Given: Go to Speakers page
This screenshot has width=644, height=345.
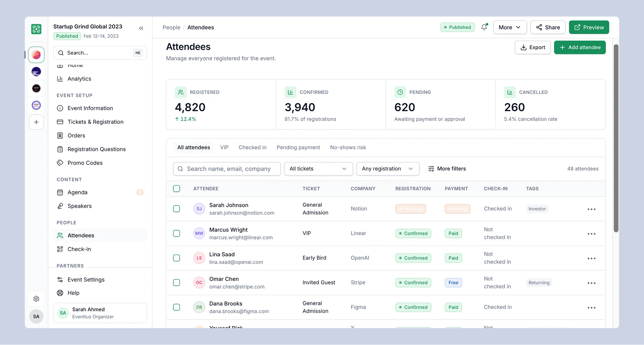Looking at the screenshot, I should click(x=100, y=206).
